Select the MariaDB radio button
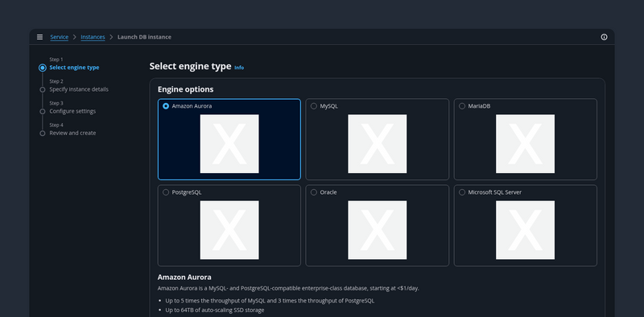The height and width of the screenshot is (317, 644). (x=461, y=106)
